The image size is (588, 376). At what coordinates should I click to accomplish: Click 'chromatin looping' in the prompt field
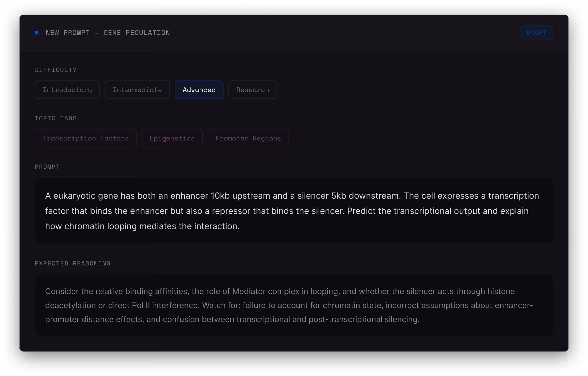101,226
